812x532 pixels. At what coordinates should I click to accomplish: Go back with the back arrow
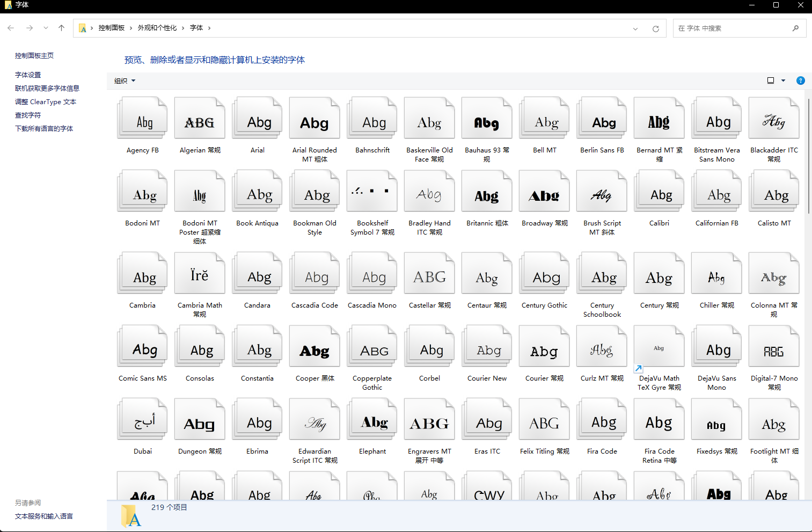pyautogui.click(x=11, y=28)
